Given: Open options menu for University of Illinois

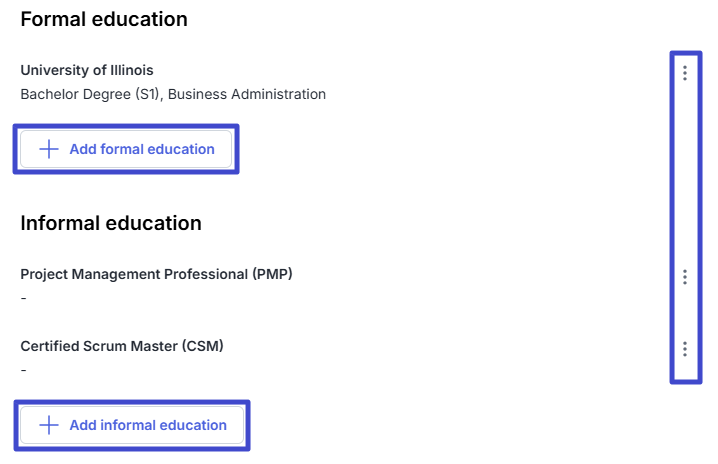Looking at the screenshot, I should coord(685,72).
